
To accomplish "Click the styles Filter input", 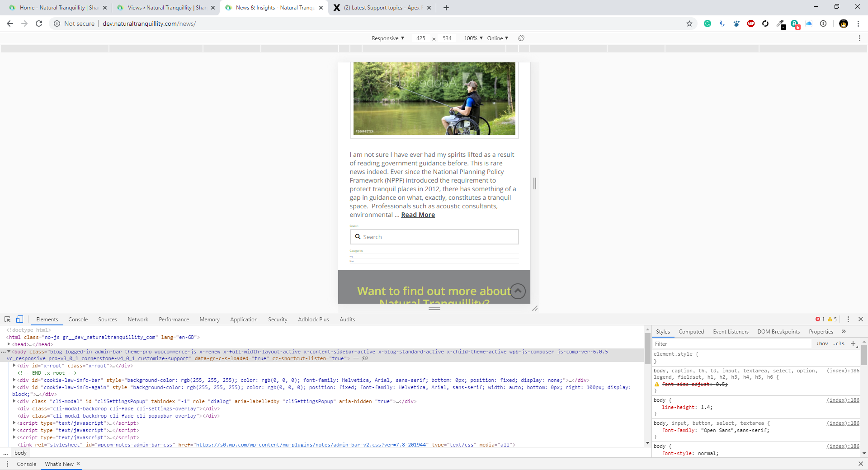I will tap(732, 343).
